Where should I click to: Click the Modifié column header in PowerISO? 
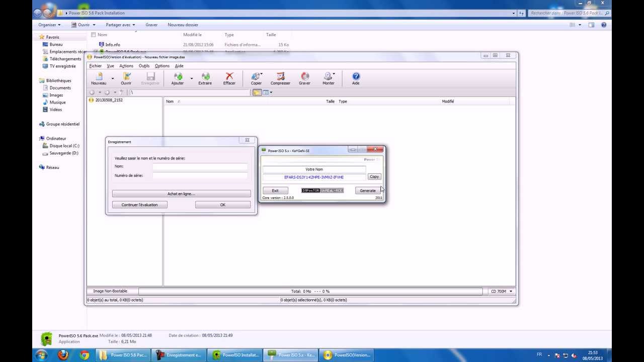[x=448, y=102]
